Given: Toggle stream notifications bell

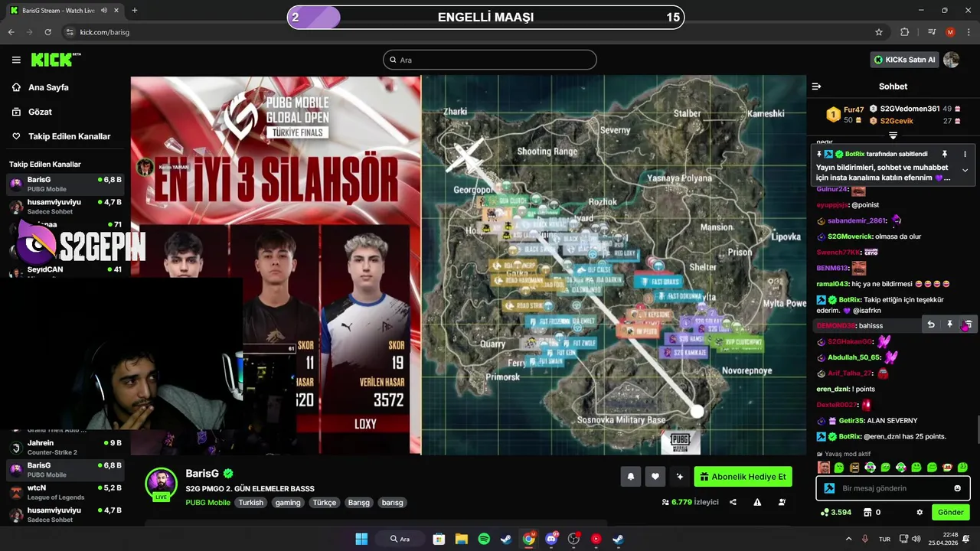Looking at the screenshot, I should pos(631,477).
